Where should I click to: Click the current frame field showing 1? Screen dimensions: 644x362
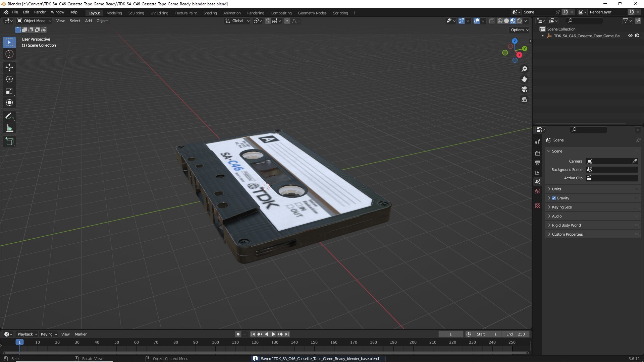pyautogui.click(x=450, y=334)
